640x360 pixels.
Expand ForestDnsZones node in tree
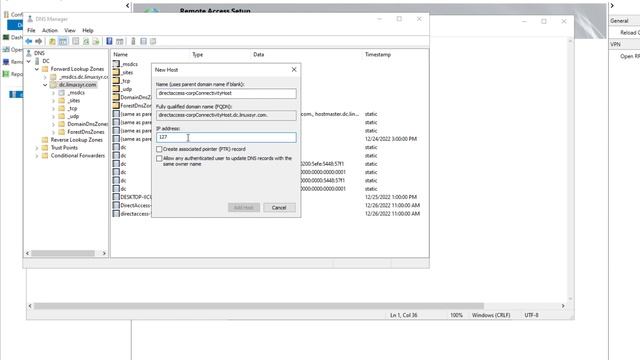coord(53,132)
